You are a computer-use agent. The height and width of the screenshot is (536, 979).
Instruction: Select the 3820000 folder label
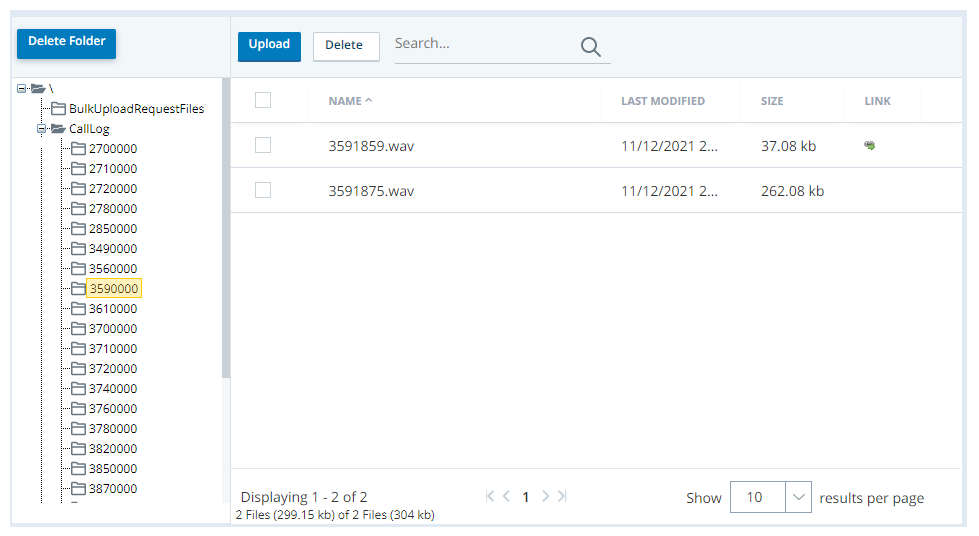(113, 448)
